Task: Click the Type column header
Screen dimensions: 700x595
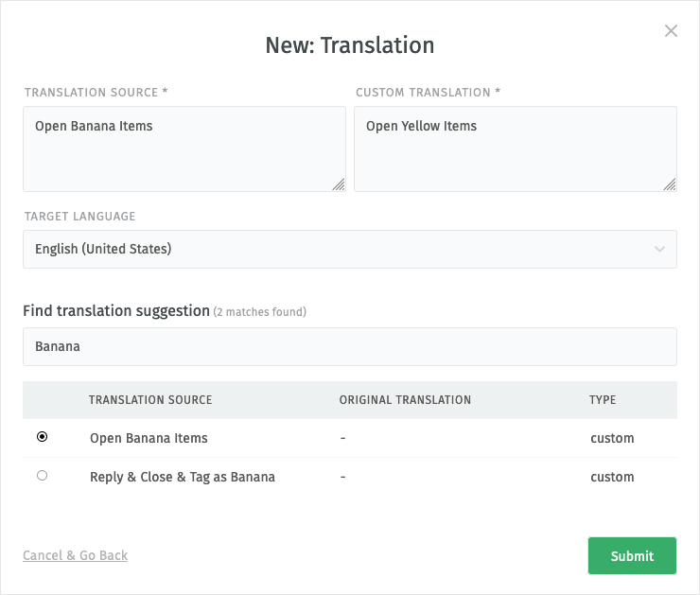Action: [x=603, y=400]
